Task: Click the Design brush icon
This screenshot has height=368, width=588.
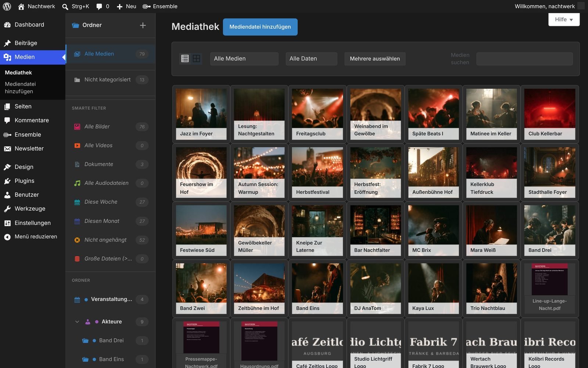Action: (x=7, y=167)
